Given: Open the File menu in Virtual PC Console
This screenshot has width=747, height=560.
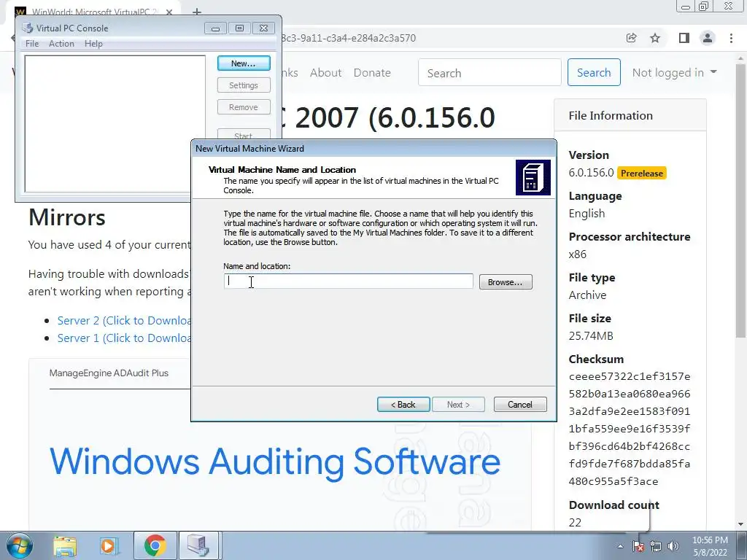Looking at the screenshot, I should 32,43.
